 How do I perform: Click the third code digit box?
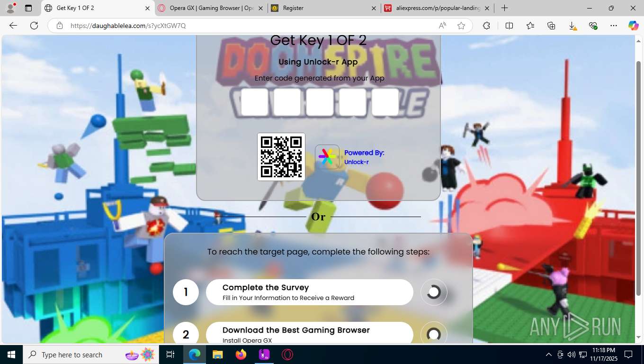click(x=320, y=102)
